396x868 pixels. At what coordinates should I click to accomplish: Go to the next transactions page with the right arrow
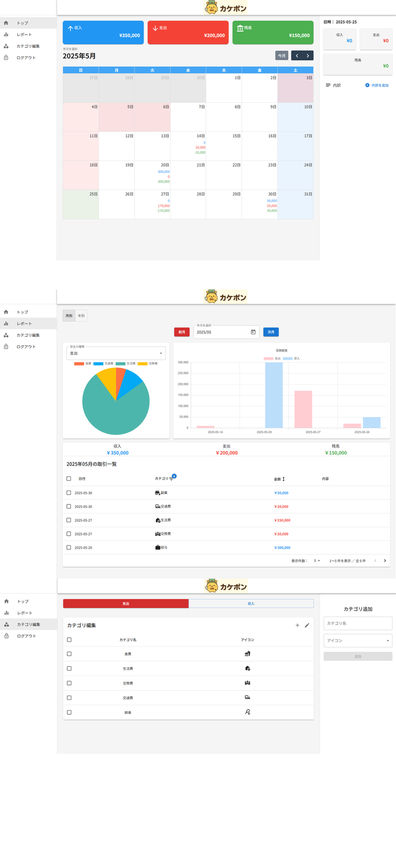pos(385,561)
